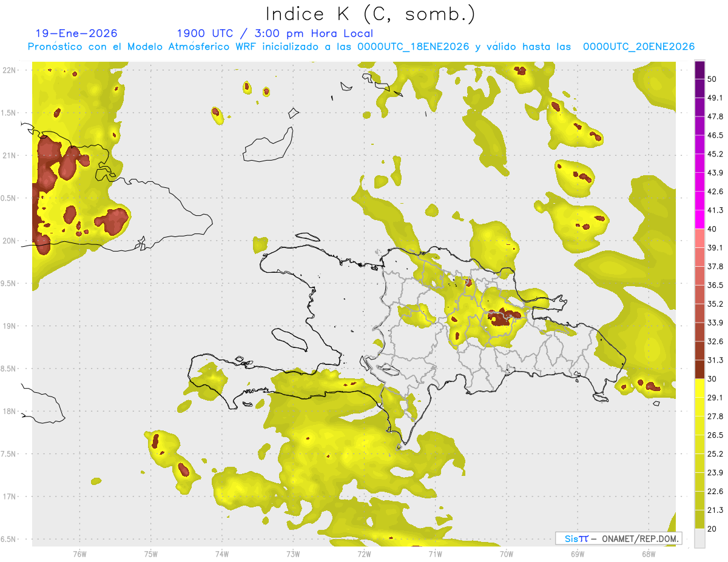This screenshot has width=728, height=562.
Task: Click the '35.2' color scale value
Action: 716,304
